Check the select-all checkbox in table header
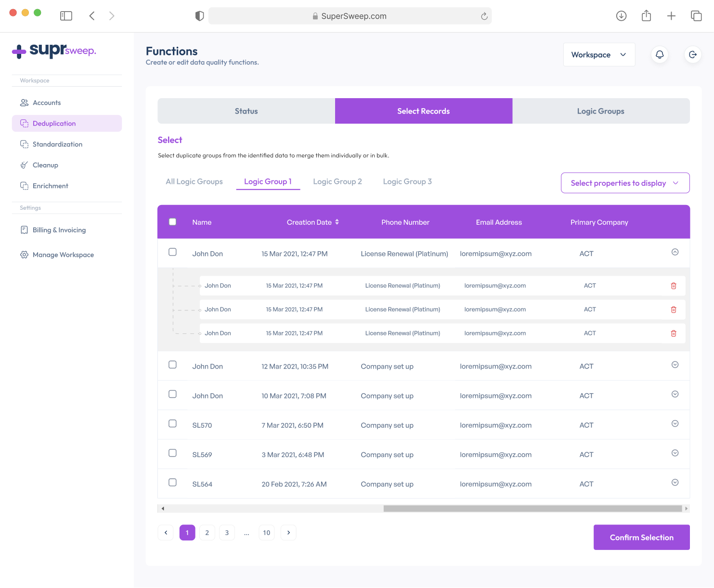The image size is (714, 588). coord(172,222)
